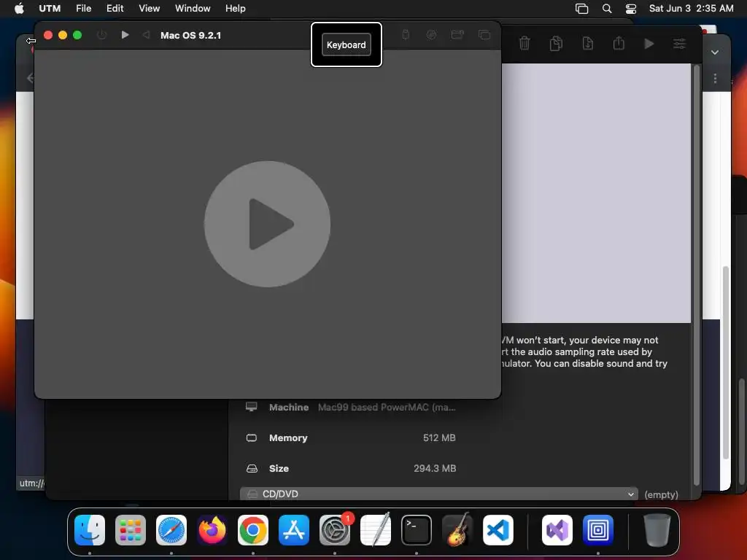
Task: Click the Memory row value 512 MB
Action: [439, 437]
